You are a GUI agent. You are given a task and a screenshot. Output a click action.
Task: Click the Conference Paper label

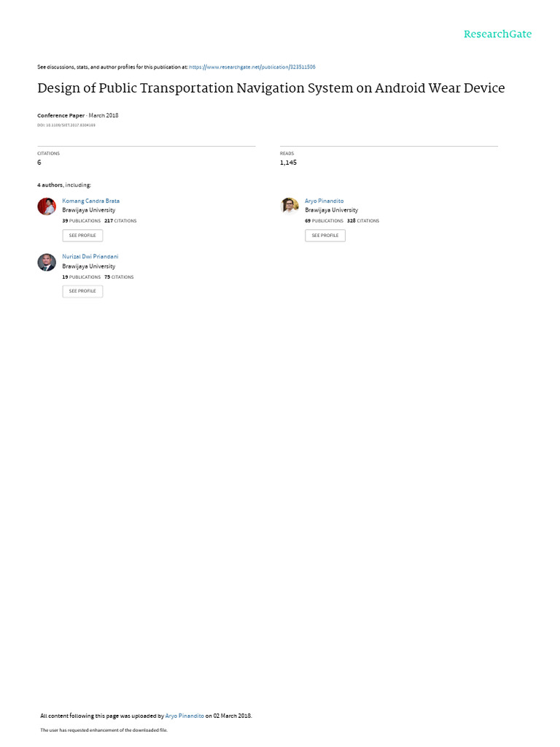tap(61, 115)
